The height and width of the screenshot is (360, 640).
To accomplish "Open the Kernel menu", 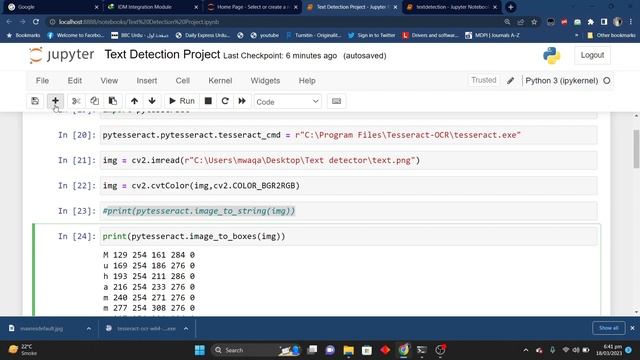I will click(x=220, y=81).
